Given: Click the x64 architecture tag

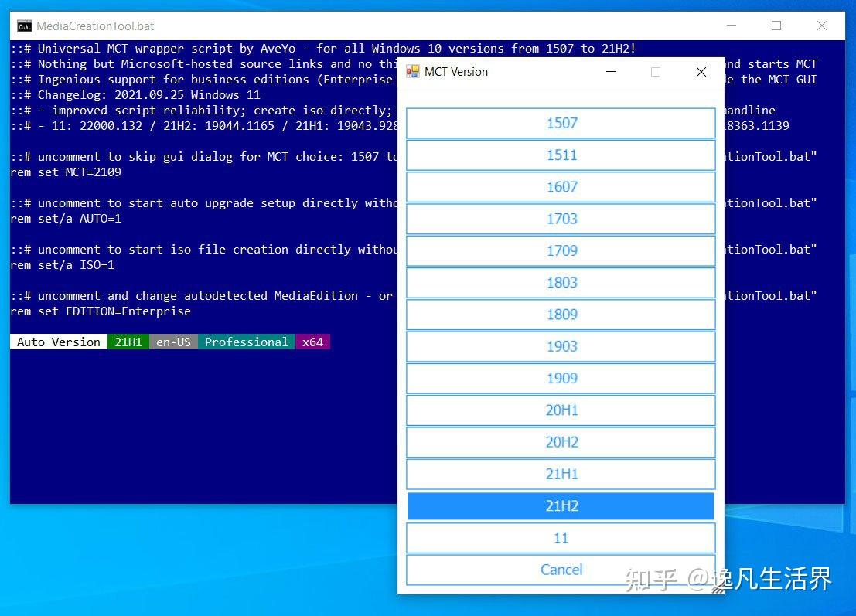Looking at the screenshot, I should (312, 342).
